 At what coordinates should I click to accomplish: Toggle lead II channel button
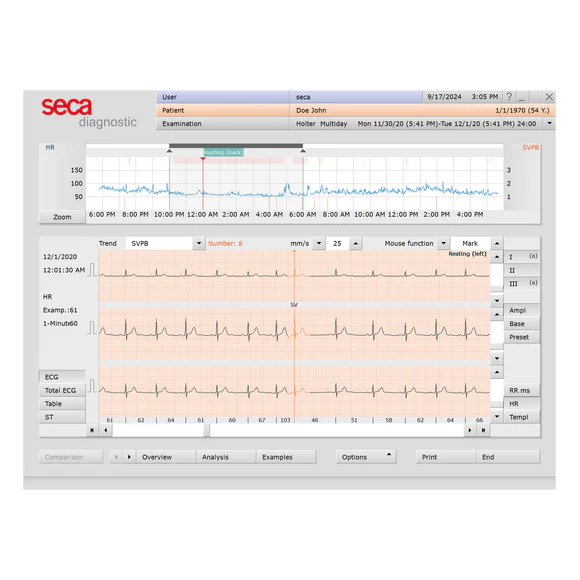click(522, 270)
